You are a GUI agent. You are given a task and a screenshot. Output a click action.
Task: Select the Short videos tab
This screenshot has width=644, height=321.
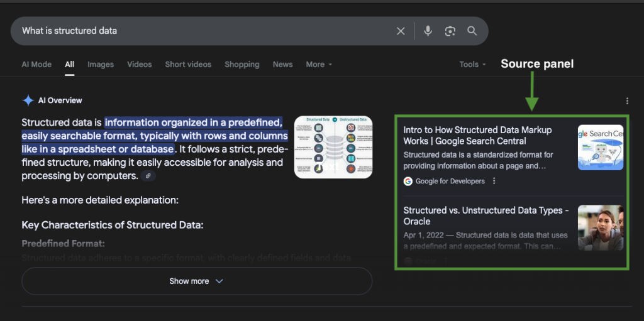[x=188, y=64]
